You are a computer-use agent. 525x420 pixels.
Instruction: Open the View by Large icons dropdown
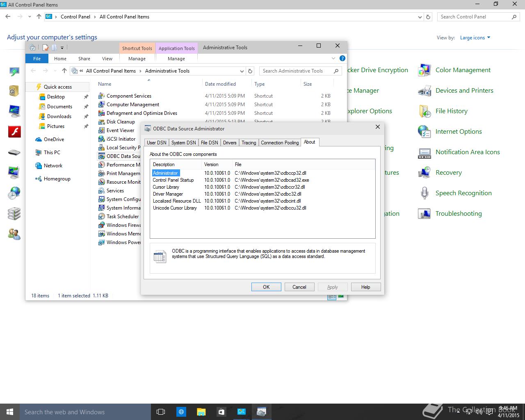475,38
